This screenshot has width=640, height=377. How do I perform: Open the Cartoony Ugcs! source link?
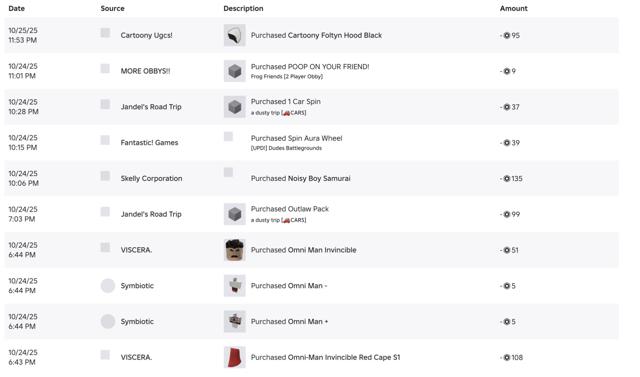147,35
